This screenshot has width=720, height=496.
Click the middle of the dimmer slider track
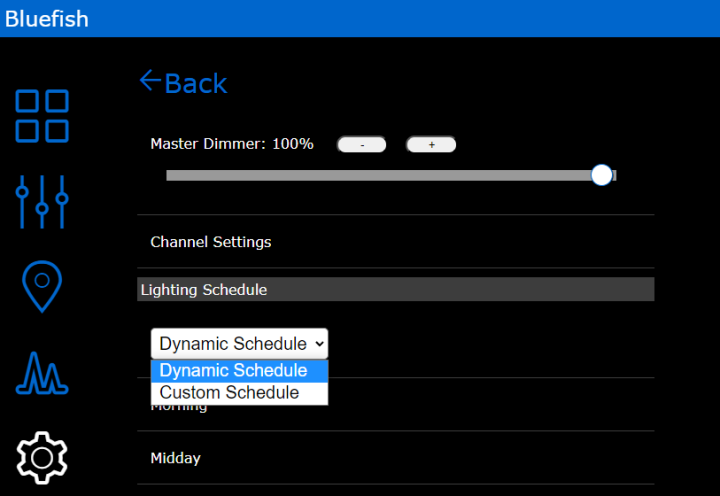[x=390, y=175]
